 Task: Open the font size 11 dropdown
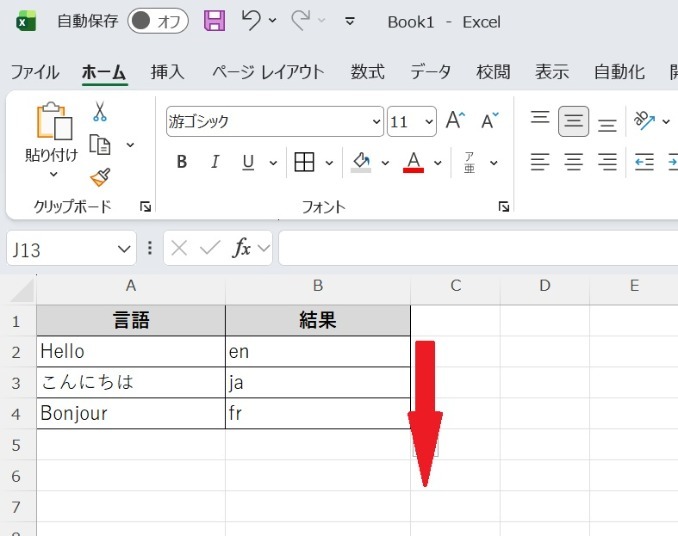point(429,121)
